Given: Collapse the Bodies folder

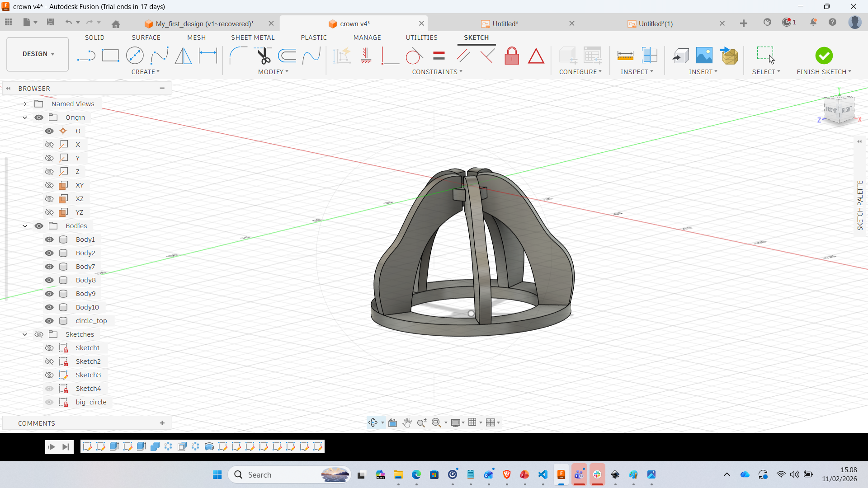Looking at the screenshot, I should pyautogui.click(x=25, y=226).
